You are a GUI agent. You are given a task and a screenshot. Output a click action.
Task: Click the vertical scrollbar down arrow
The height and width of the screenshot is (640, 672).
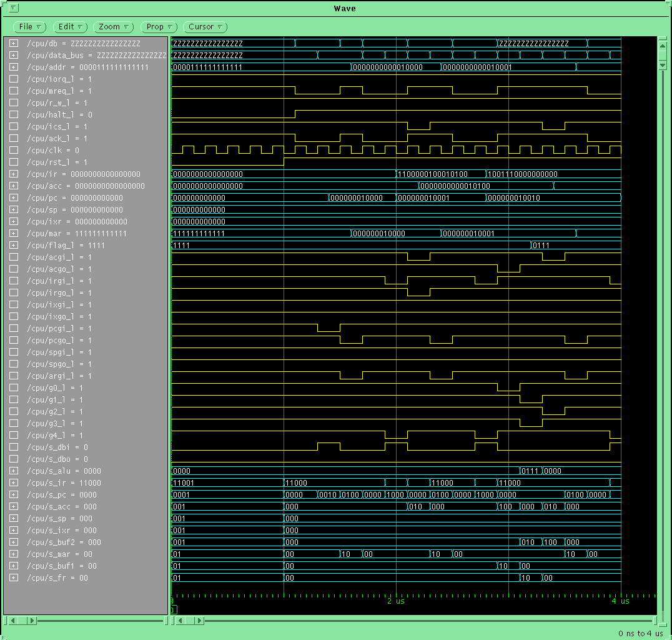point(663,65)
